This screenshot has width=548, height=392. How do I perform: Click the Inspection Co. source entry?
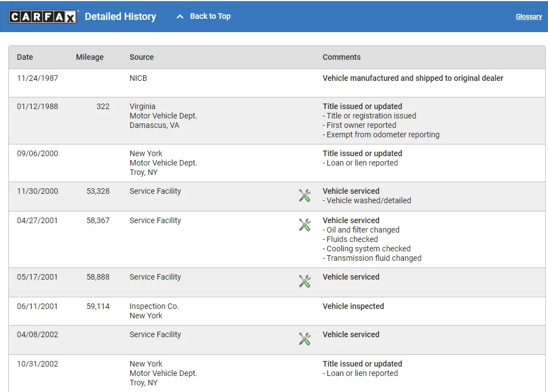[154, 306]
